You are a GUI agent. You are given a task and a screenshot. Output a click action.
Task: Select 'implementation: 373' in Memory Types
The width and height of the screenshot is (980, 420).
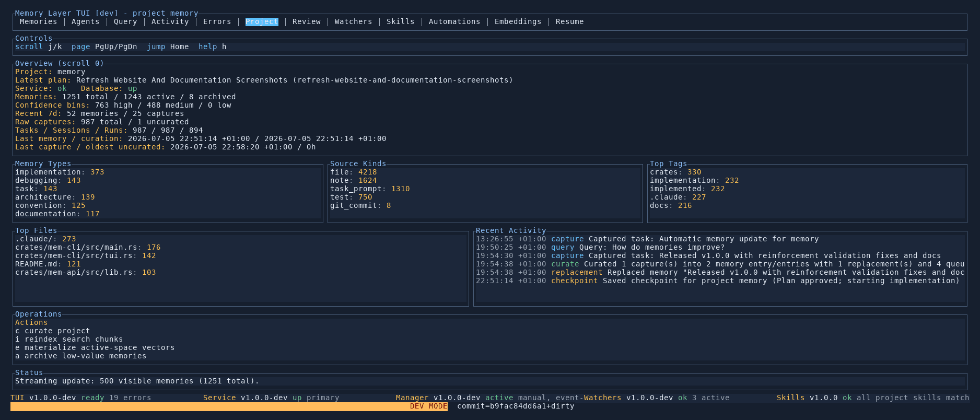60,172
